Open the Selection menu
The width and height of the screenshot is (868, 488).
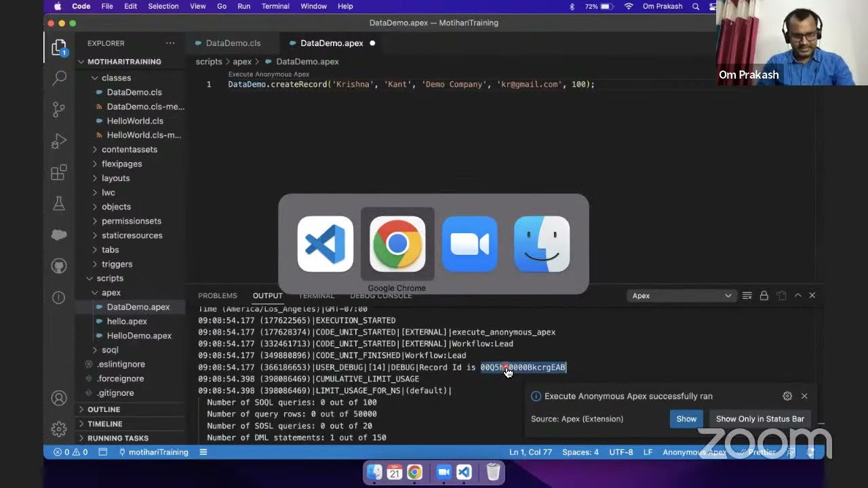[163, 7]
